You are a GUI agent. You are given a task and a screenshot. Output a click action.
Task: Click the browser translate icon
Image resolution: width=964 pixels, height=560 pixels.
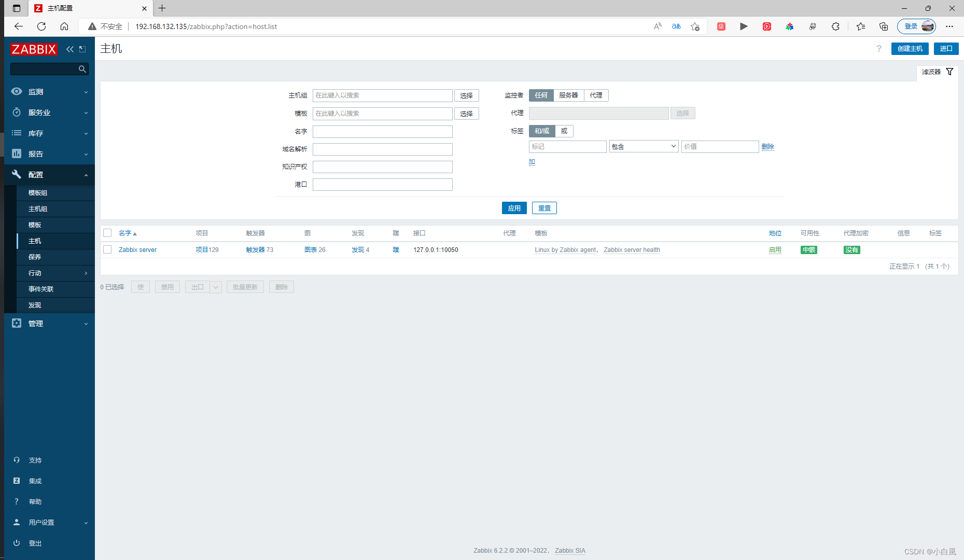point(676,26)
